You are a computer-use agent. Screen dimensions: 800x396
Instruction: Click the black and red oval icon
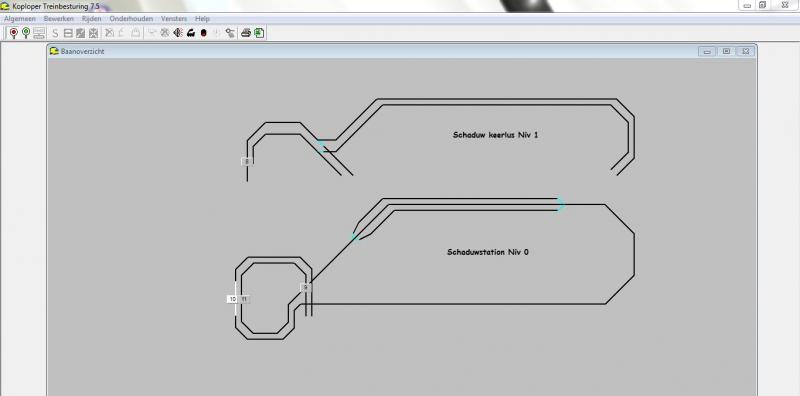[203, 33]
